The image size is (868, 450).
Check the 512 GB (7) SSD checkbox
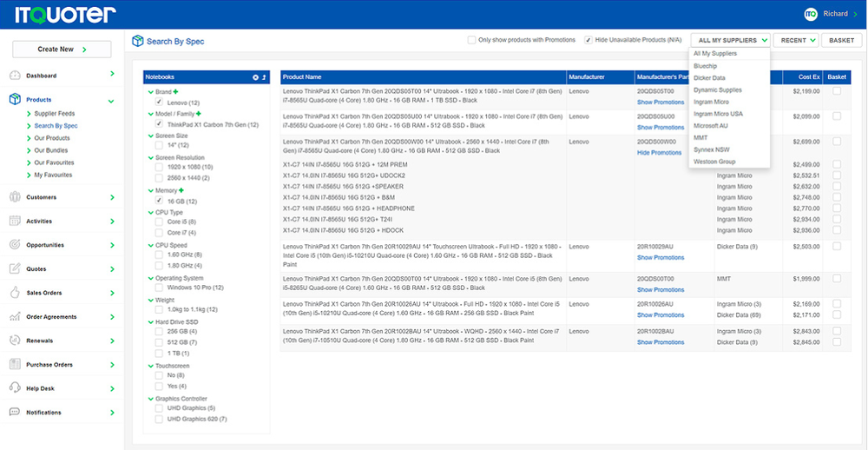[159, 342]
